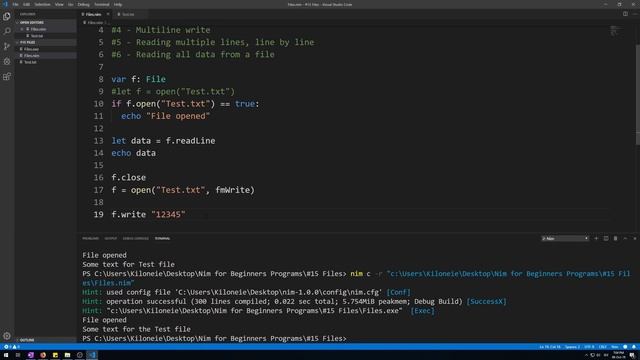Click inside the terminal prompt line
Screen dimensions: 640x360
tap(214, 338)
